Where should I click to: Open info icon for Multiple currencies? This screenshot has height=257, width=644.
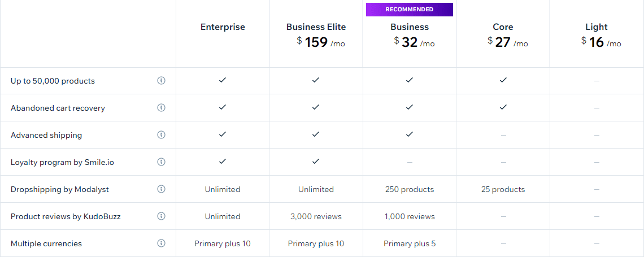pyautogui.click(x=161, y=243)
